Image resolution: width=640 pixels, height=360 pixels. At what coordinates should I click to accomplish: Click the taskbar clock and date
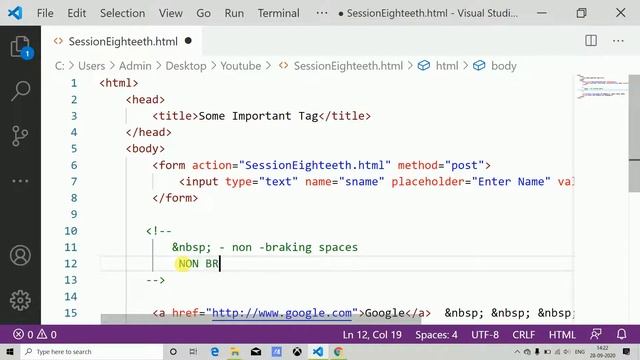(602, 351)
